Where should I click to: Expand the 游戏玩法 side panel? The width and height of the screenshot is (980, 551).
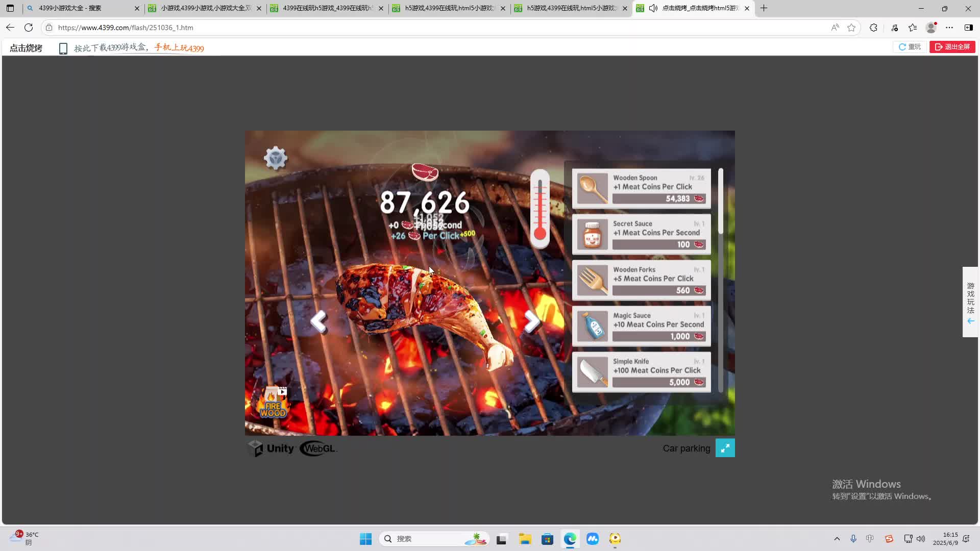pos(970,302)
